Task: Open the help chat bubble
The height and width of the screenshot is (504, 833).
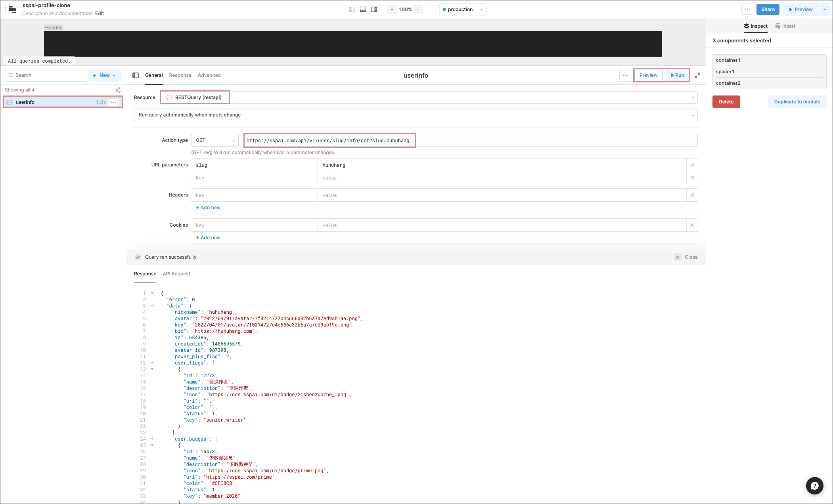Action: tap(814, 486)
